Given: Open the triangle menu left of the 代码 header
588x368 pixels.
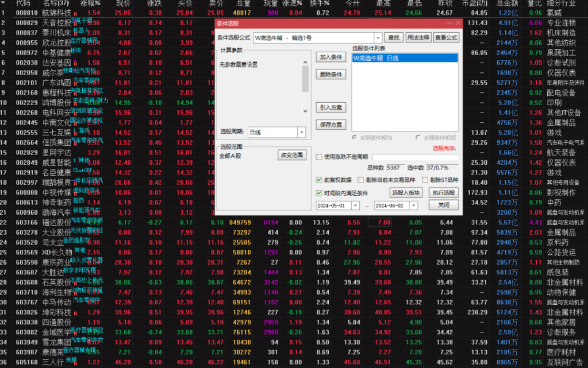Looking at the screenshot, I should pyautogui.click(x=3, y=3).
